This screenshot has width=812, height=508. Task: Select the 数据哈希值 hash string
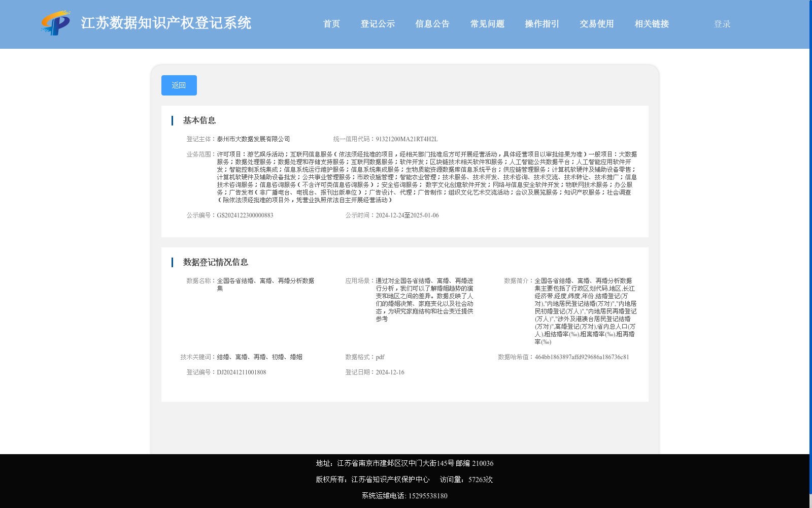pyautogui.click(x=582, y=357)
